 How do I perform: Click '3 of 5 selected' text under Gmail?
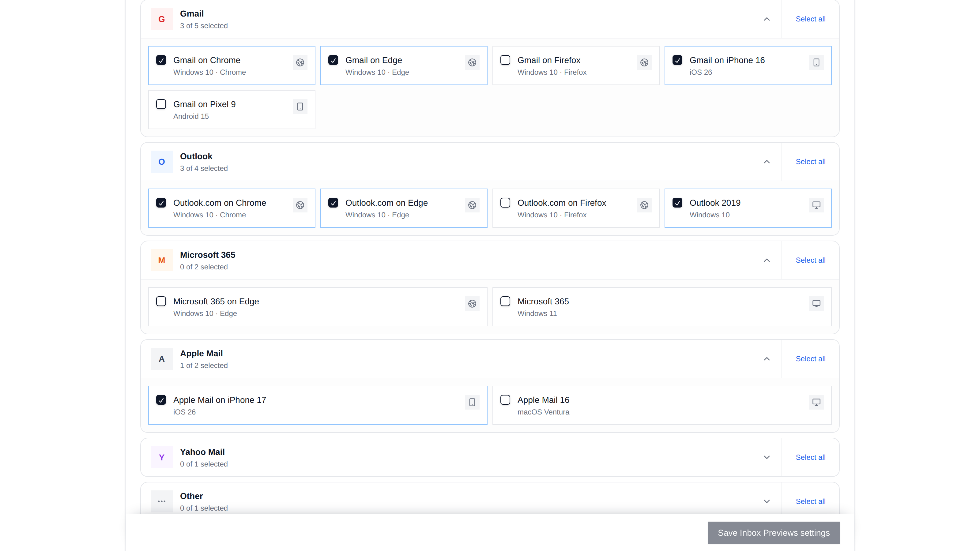point(204,26)
